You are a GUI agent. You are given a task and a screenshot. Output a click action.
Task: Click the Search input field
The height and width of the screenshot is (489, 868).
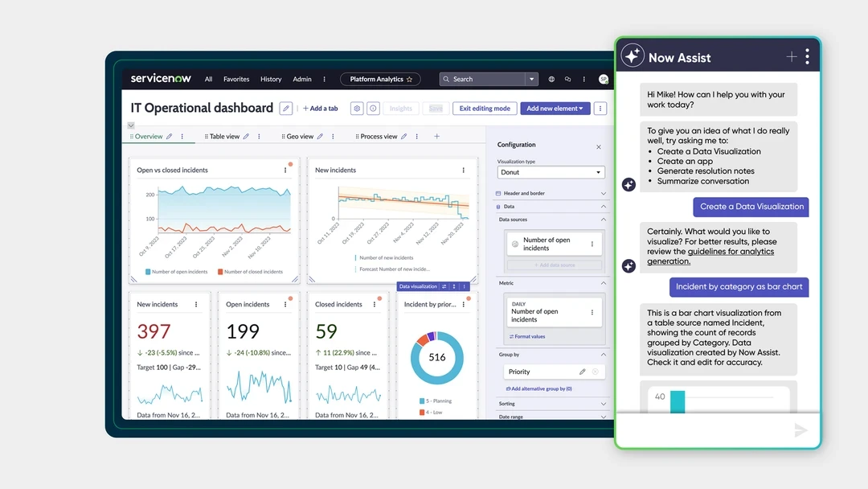[487, 80]
